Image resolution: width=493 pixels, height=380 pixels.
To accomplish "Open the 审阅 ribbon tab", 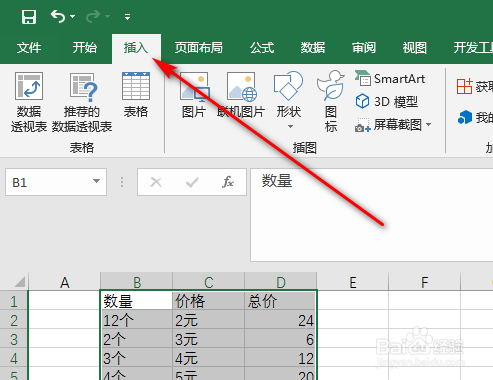I will [x=364, y=48].
